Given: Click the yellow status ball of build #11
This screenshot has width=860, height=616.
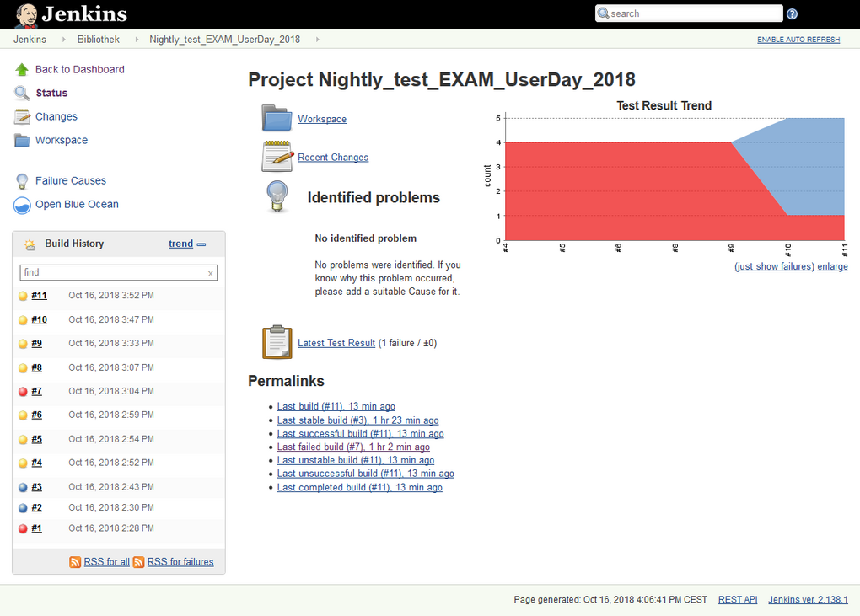Looking at the screenshot, I should tap(23, 296).
